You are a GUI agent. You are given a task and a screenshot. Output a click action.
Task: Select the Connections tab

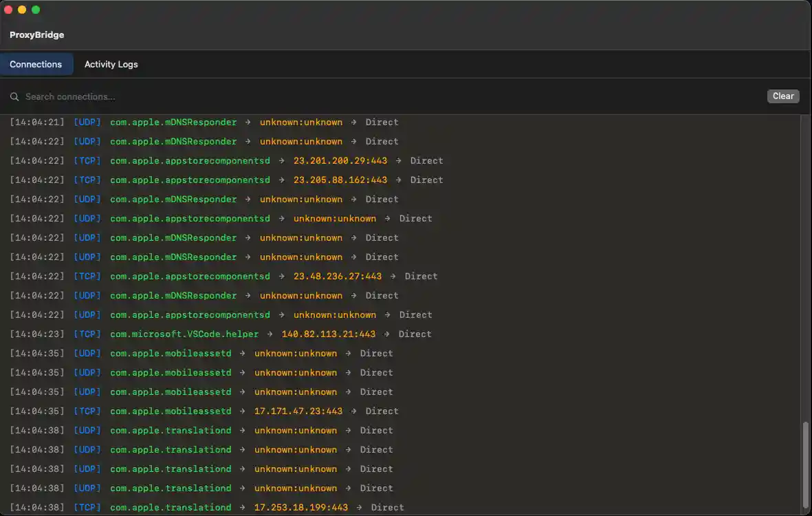pyautogui.click(x=36, y=64)
